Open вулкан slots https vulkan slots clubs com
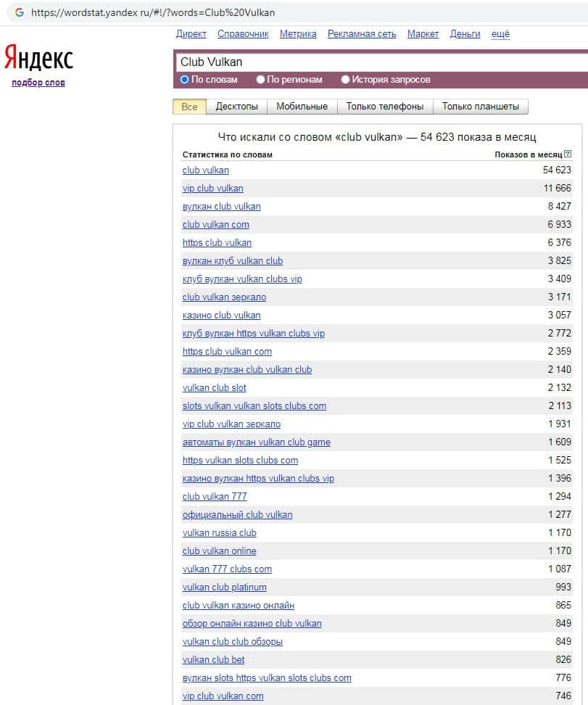The height and width of the screenshot is (705, 588). point(267,677)
